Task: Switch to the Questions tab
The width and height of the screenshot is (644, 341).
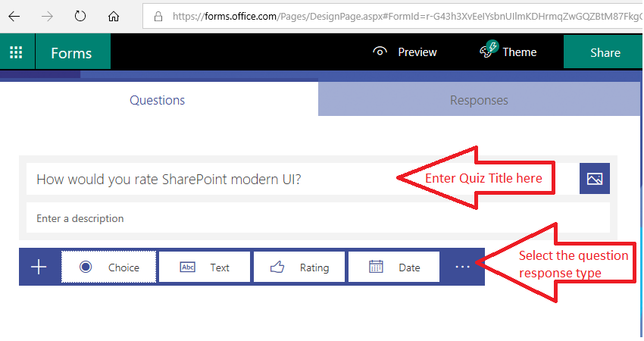Action: point(159,99)
